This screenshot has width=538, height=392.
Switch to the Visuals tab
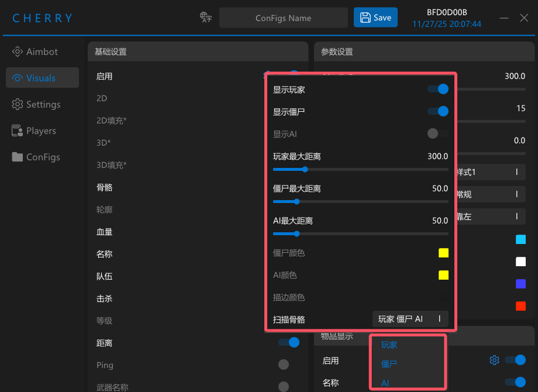point(42,78)
